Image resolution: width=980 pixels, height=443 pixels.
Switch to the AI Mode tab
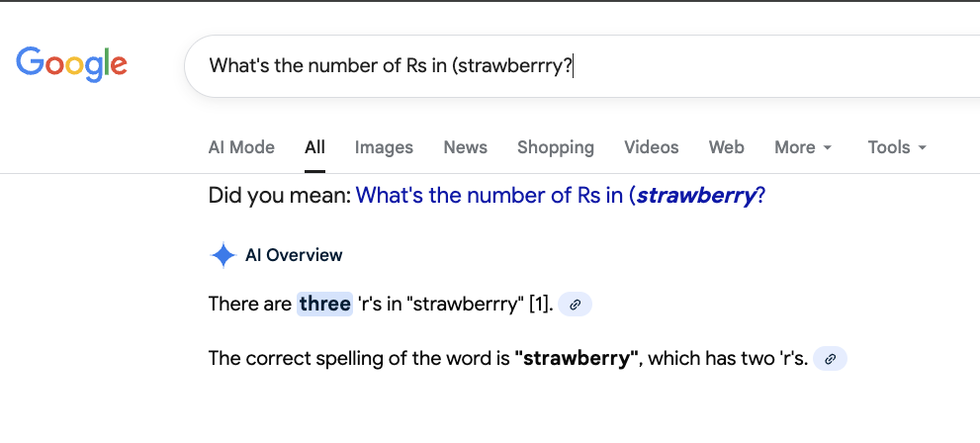(241, 147)
